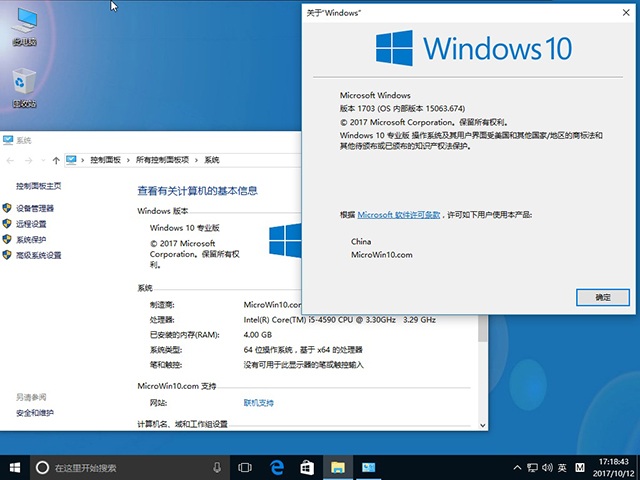640x480 pixels.
Task: Open Task View from the taskbar
Action: tap(245, 468)
